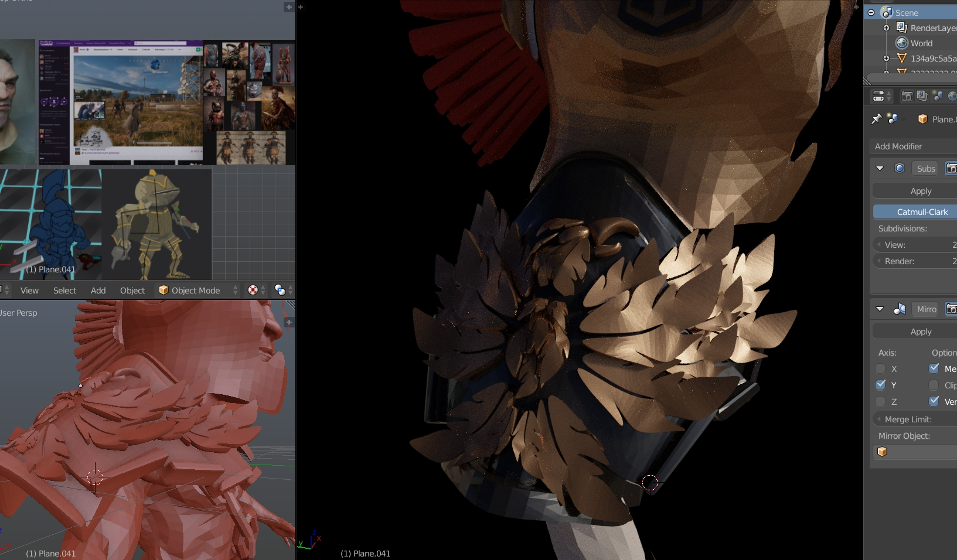Open the View menu in 3D viewport header
The width and height of the screenshot is (957, 560).
coord(29,290)
